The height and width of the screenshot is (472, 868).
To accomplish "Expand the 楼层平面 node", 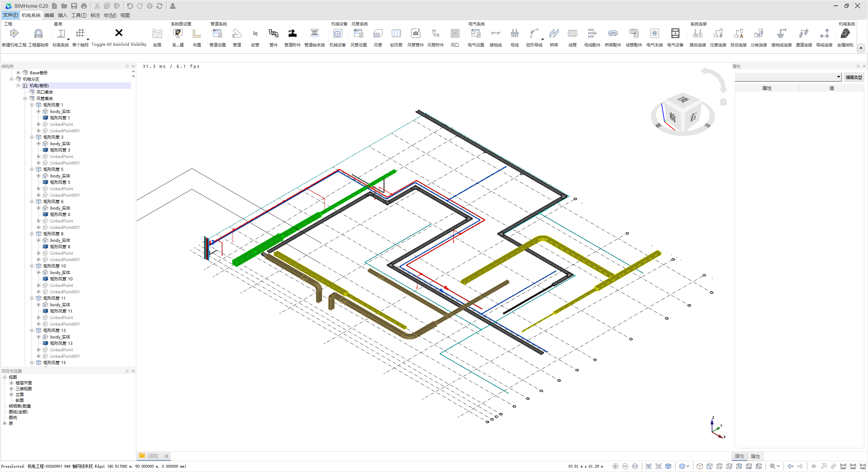I will click(x=12, y=383).
